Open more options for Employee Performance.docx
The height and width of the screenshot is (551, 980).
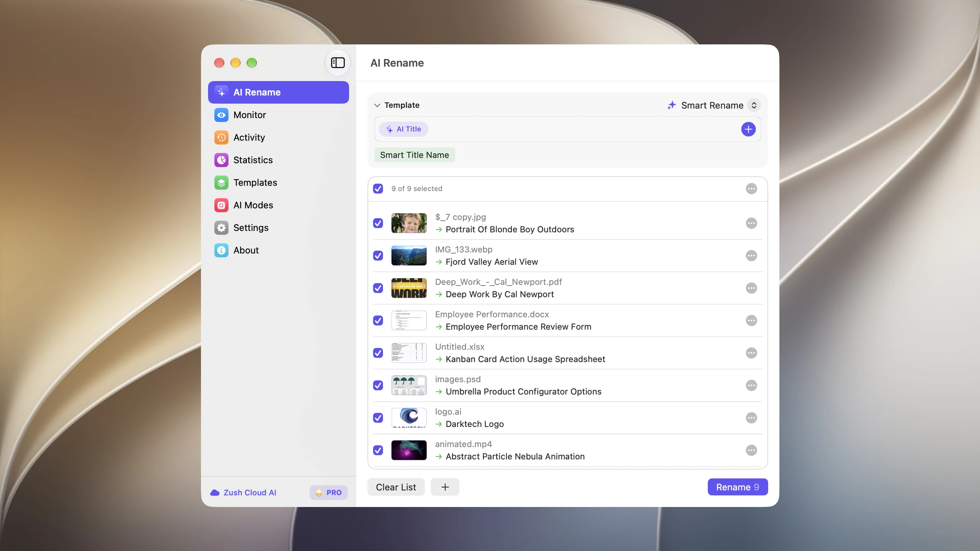tap(751, 321)
